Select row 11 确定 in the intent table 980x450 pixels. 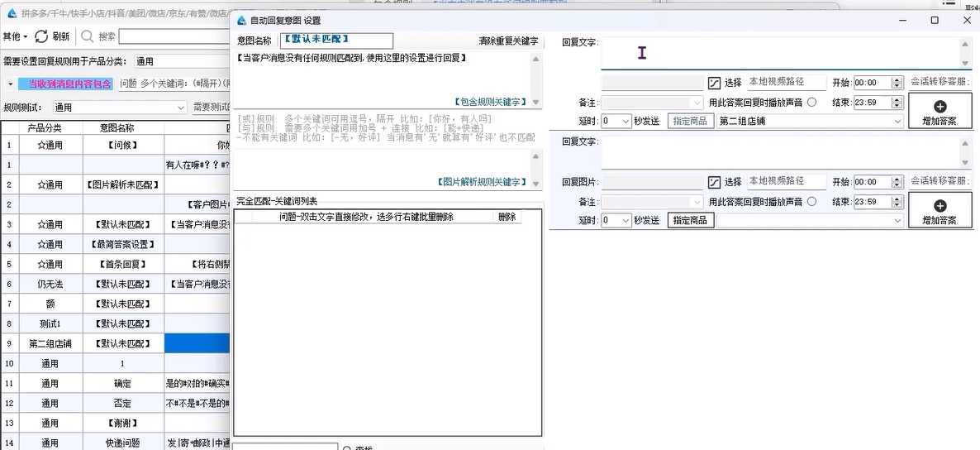pos(122,383)
